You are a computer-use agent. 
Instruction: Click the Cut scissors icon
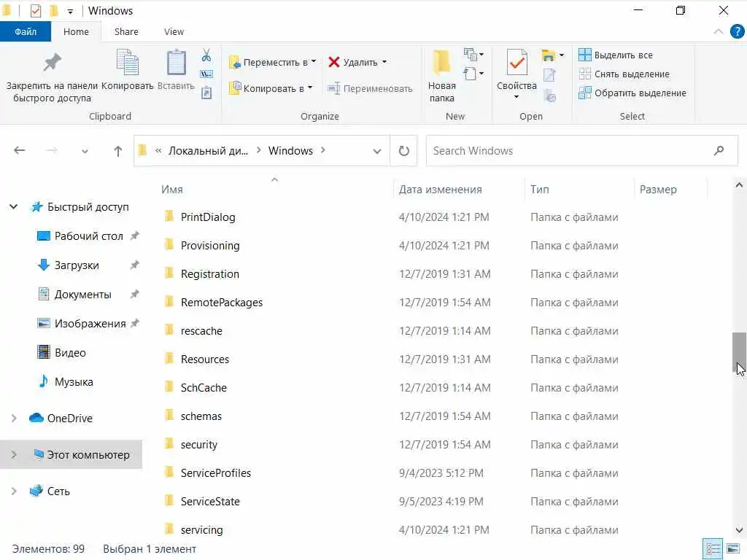coord(206,55)
